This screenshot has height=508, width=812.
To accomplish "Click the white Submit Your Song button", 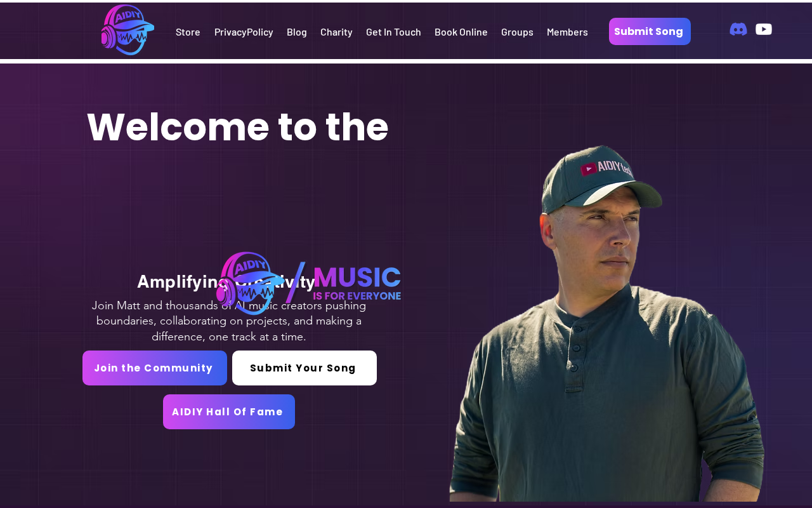I will click(304, 368).
